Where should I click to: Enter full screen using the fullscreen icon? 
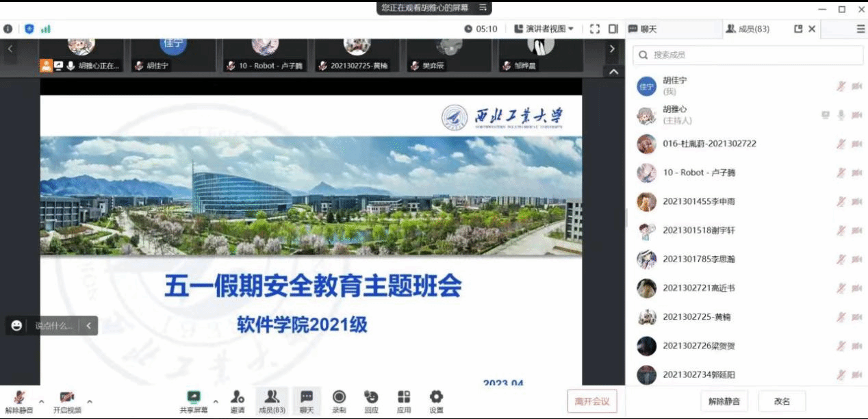pyautogui.click(x=594, y=29)
